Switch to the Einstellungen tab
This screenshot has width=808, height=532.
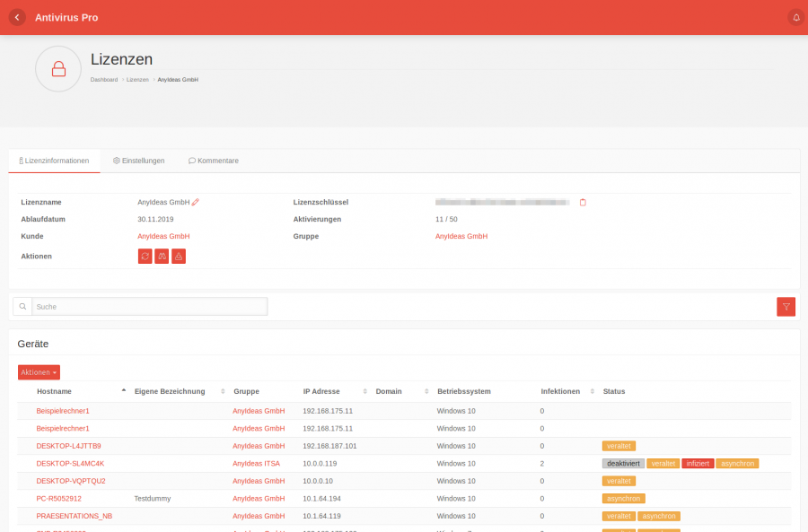pos(138,161)
